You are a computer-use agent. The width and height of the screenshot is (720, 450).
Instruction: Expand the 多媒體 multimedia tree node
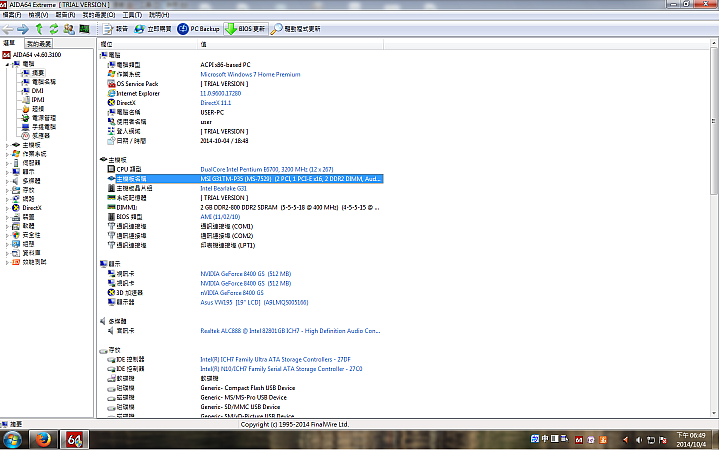click(x=7, y=181)
